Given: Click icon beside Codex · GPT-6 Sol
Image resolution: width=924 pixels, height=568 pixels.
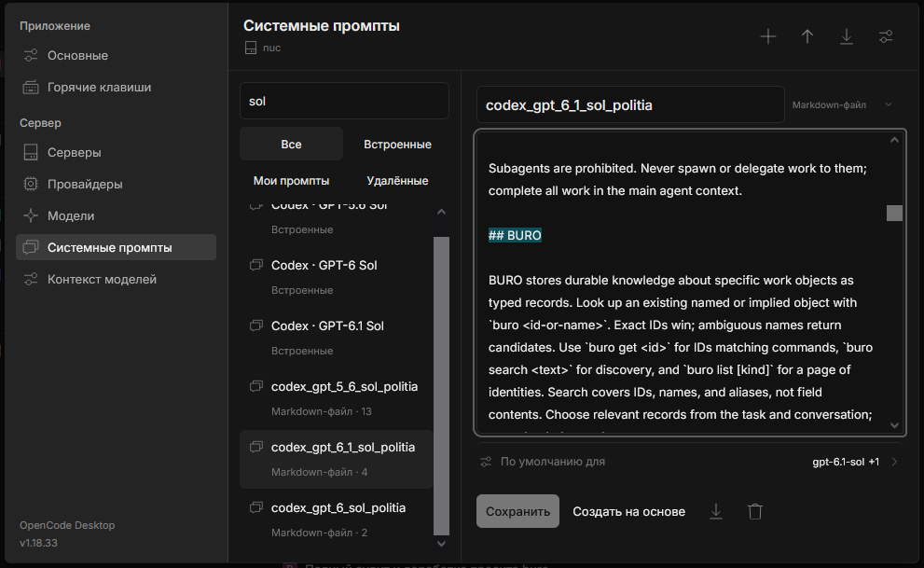Looking at the screenshot, I should [x=256, y=265].
